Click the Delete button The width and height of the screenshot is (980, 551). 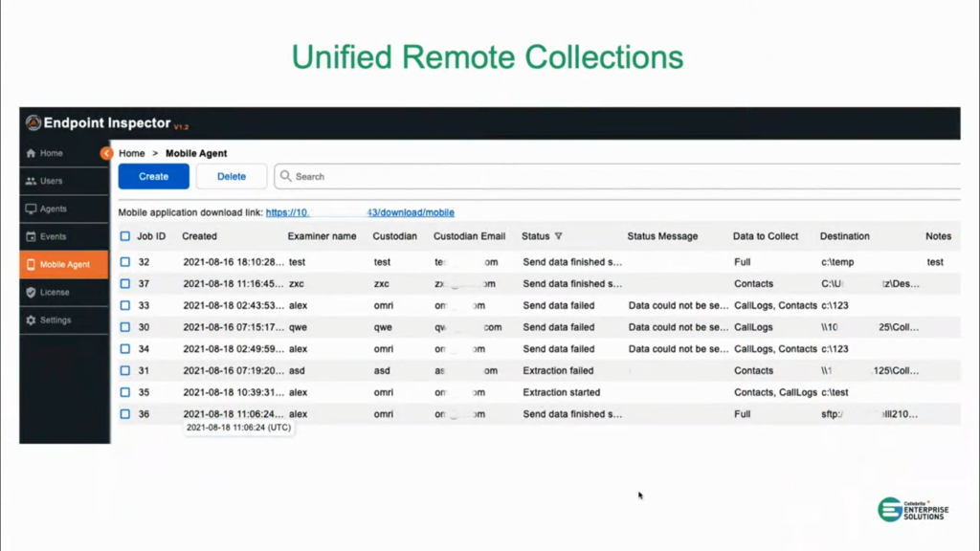(232, 176)
